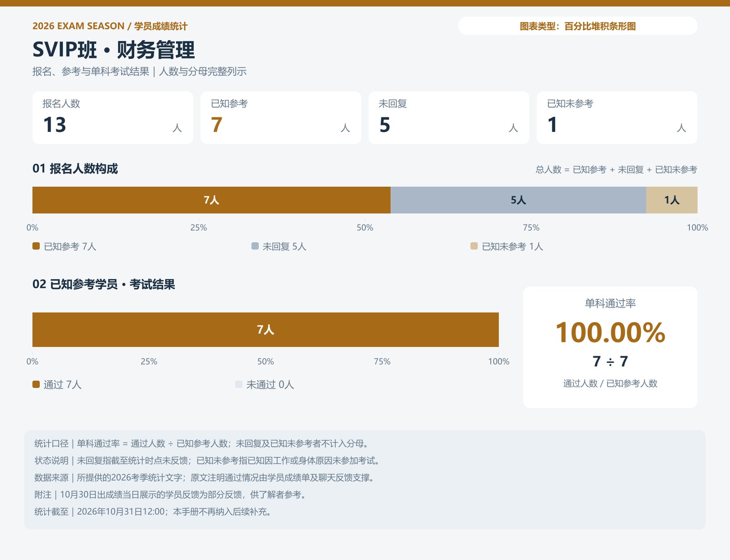The height and width of the screenshot is (560, 730).
Task: Click the 图表类型：百分比堆积条形图 badge
Action: (x=578, y=26)
